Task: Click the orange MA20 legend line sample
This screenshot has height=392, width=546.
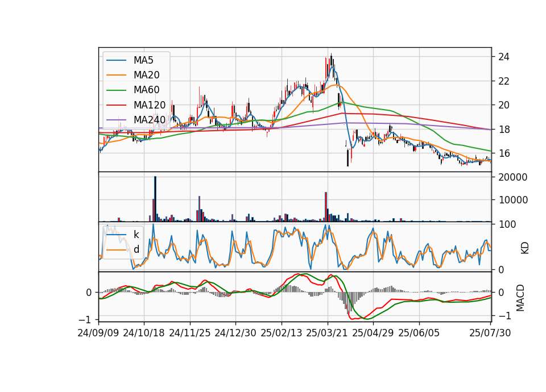Action: [116, 75]
